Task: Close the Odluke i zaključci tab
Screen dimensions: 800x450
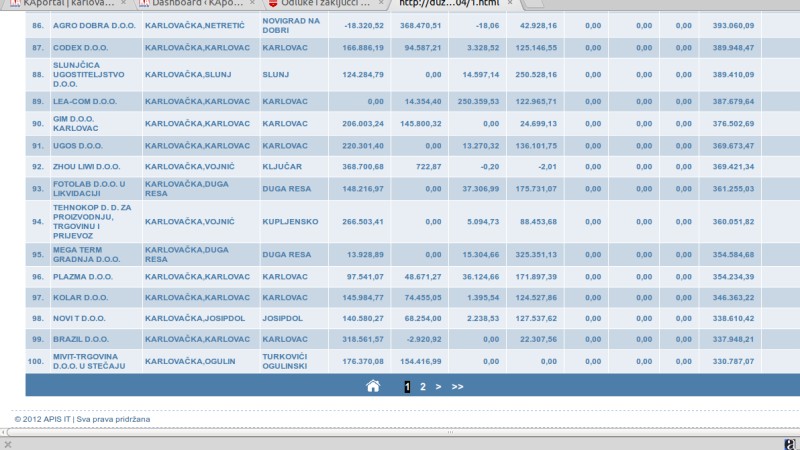Action: click(381, 3)
